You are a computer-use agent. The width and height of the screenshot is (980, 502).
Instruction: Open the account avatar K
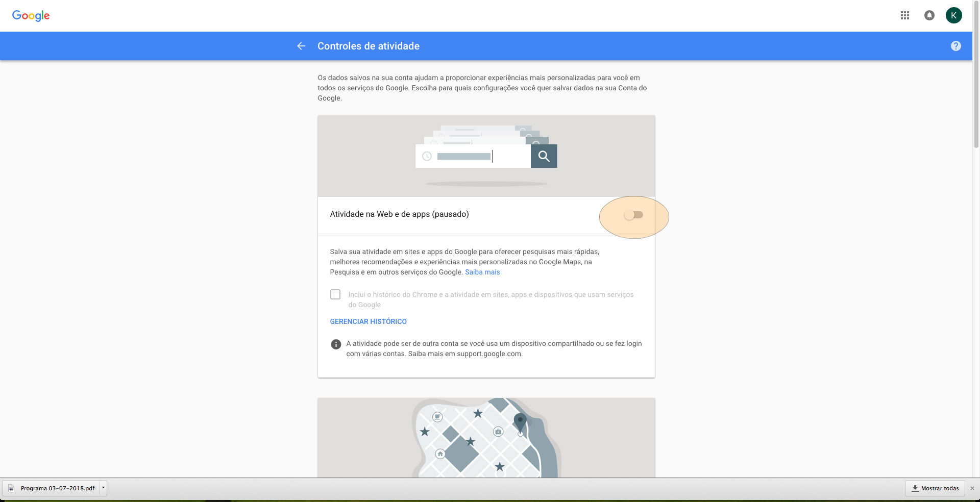click(953, 16)
